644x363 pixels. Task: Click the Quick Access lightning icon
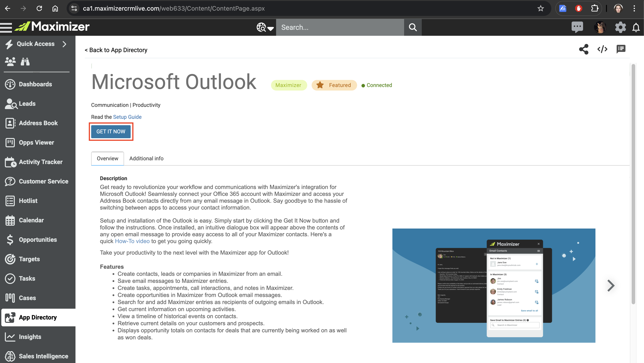coord(9,44)
